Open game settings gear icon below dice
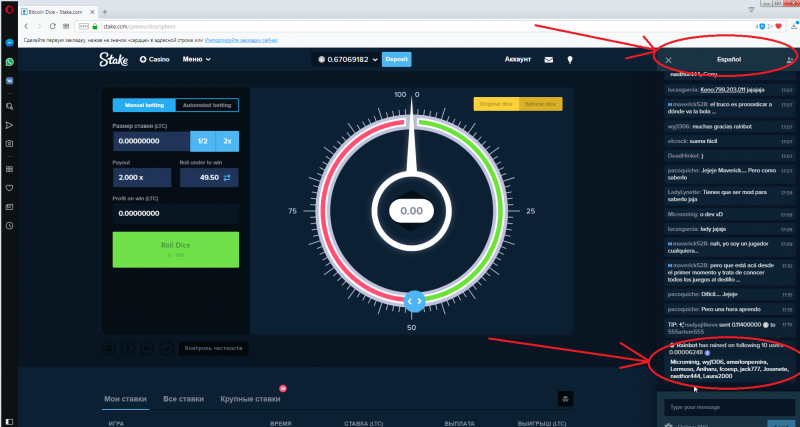This screenshot has width=800, height=427. click(109, 348)
